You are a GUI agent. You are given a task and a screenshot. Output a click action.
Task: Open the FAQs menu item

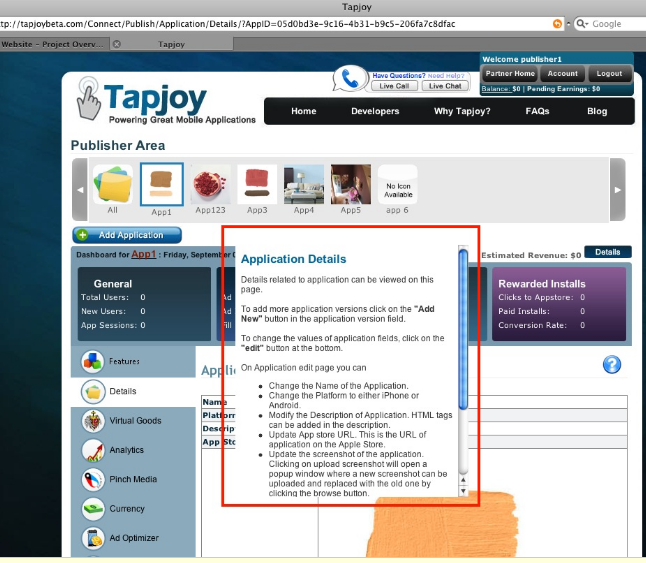point(537,111)
